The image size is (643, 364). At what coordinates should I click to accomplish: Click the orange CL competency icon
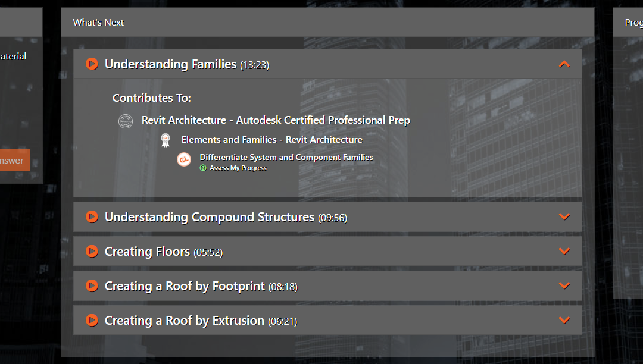coord(184,159)
